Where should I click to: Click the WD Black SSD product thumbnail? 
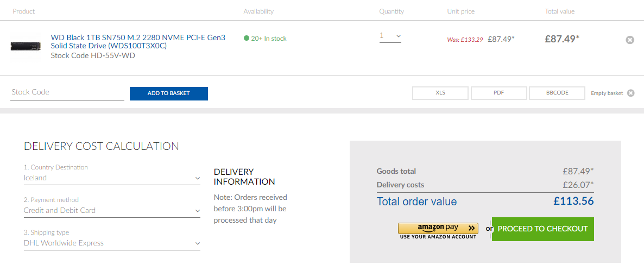26,46
